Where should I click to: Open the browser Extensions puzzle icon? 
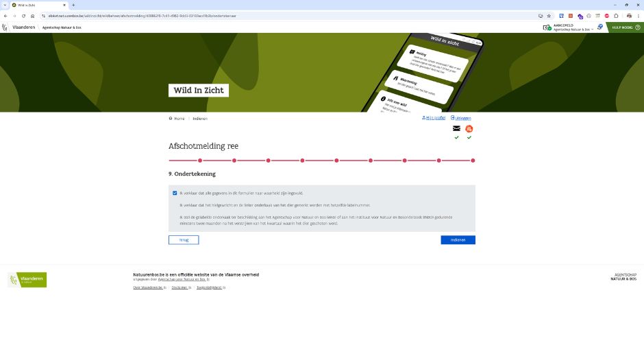[615, 15]
